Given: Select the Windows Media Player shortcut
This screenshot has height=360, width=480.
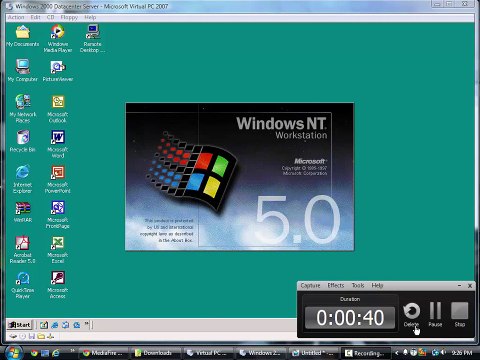Looking at the screenshot, I should [x=58, y=38].
